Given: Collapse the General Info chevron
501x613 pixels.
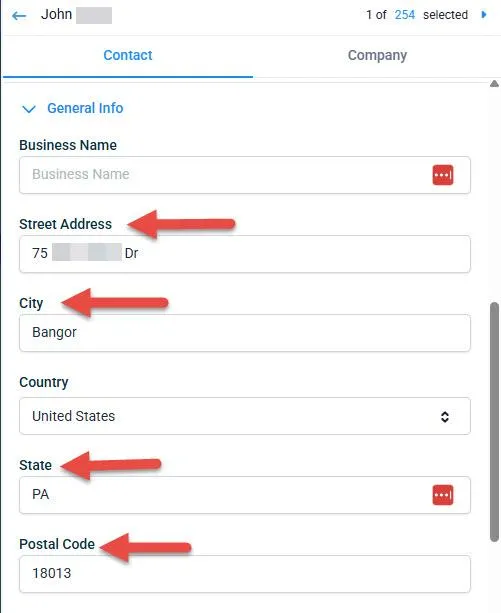Looking at the screenshot, I should point(29,109).
